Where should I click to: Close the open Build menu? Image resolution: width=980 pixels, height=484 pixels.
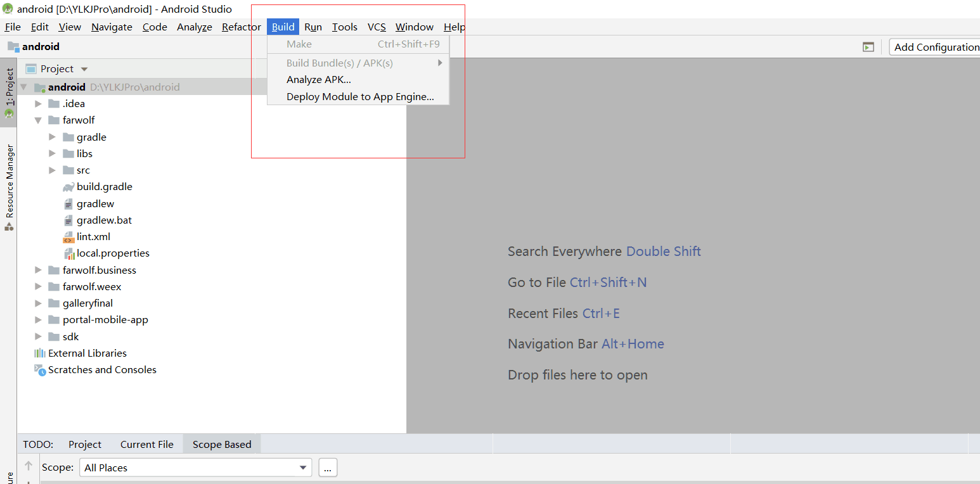[283, 27]
